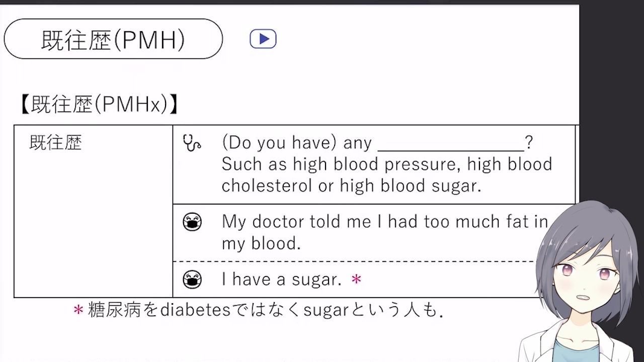Click the "cholesterol or high blood sugar." line
This screenshot has width=644, height=362.
tap(351, 186)
